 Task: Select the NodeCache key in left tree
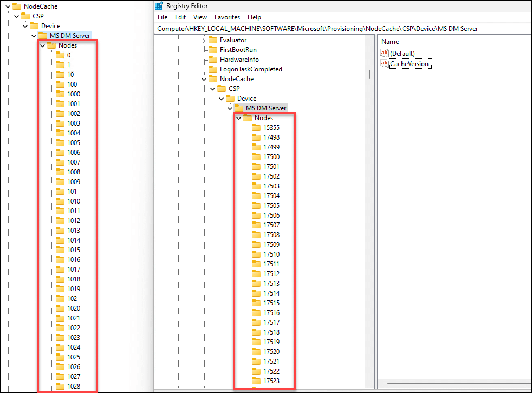coord(41,6)
